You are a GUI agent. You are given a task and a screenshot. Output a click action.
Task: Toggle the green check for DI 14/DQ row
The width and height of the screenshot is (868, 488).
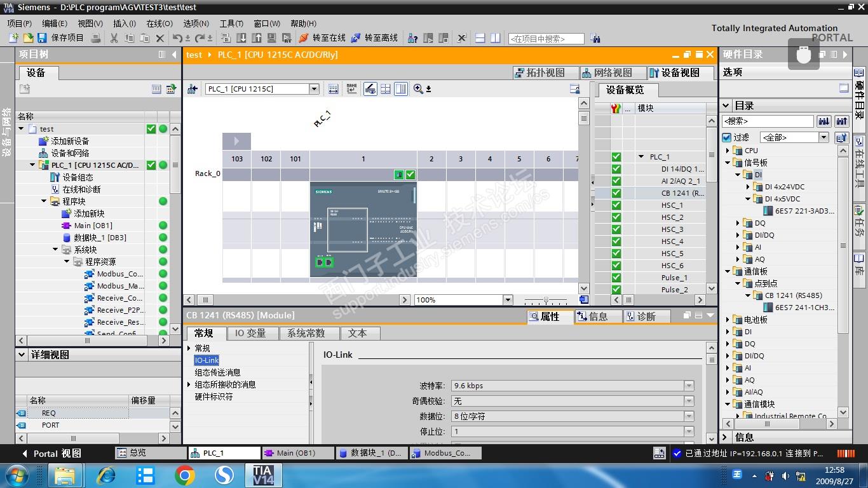tap(616, 169)
